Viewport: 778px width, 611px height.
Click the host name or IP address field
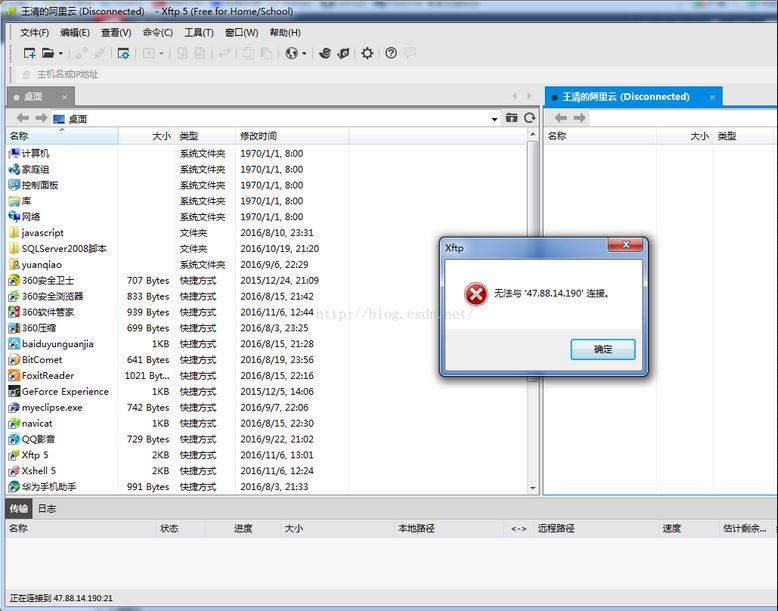[68, 74]
